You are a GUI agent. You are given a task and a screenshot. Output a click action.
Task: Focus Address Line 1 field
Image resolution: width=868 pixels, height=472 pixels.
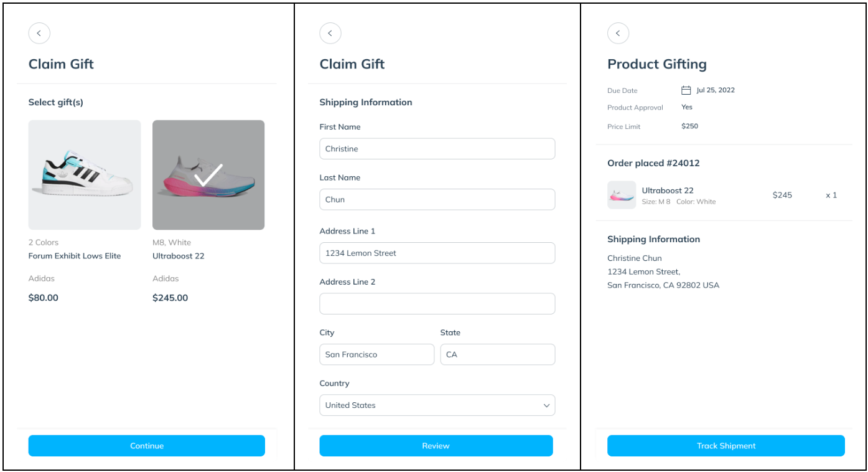(437, 253)
